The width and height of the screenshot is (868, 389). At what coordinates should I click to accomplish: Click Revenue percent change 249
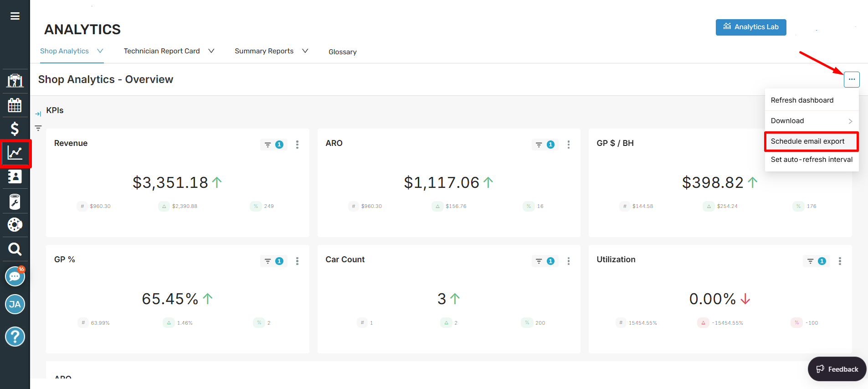click(x=269, y=206)
